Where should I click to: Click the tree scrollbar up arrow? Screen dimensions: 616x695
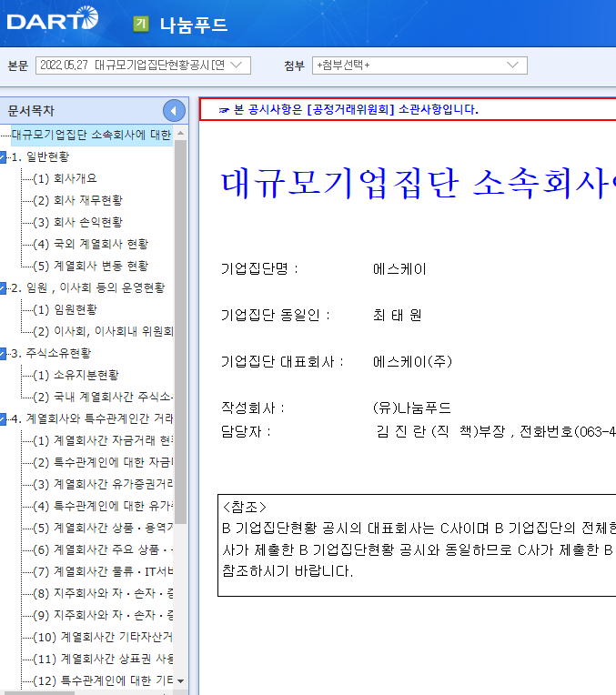click(x=180, y=134)
